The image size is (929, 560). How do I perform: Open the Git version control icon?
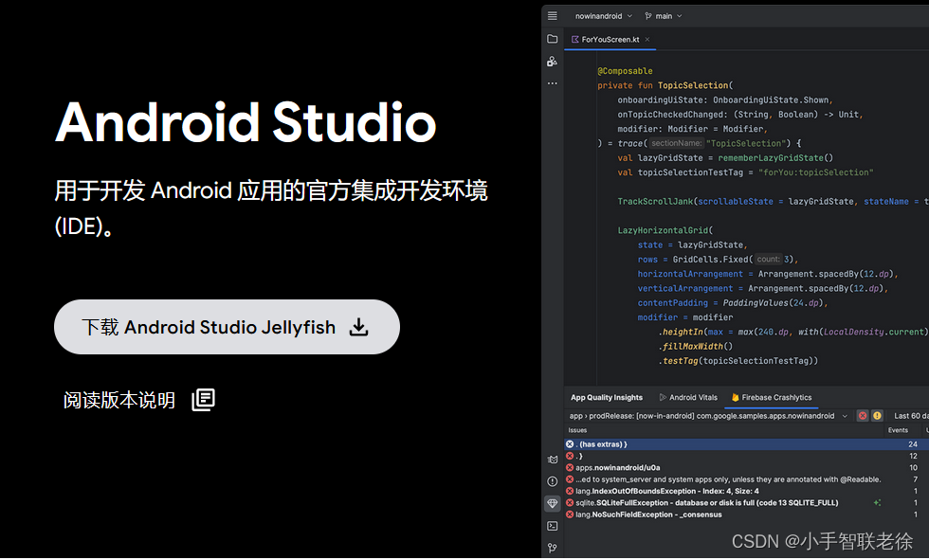coord(552,549)
